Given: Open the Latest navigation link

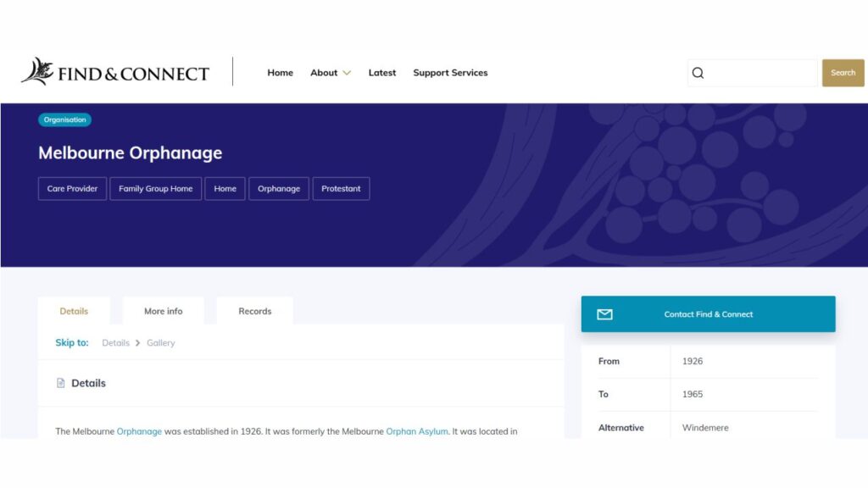Looking at the screenshot, I should click(382, 73).
